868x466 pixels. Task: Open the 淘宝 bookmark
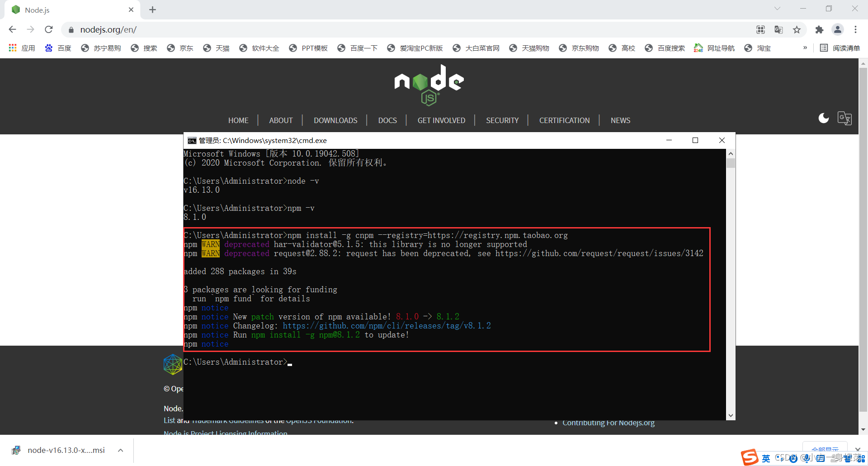click(757, 48)
